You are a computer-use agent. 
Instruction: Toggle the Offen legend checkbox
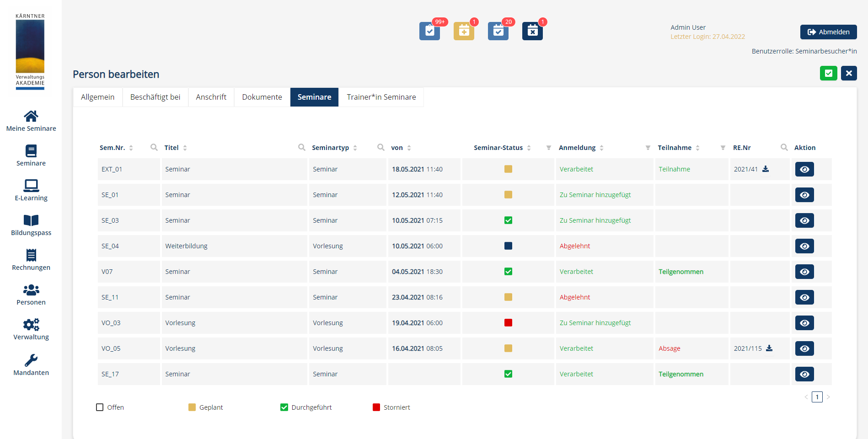coord(100,407)
